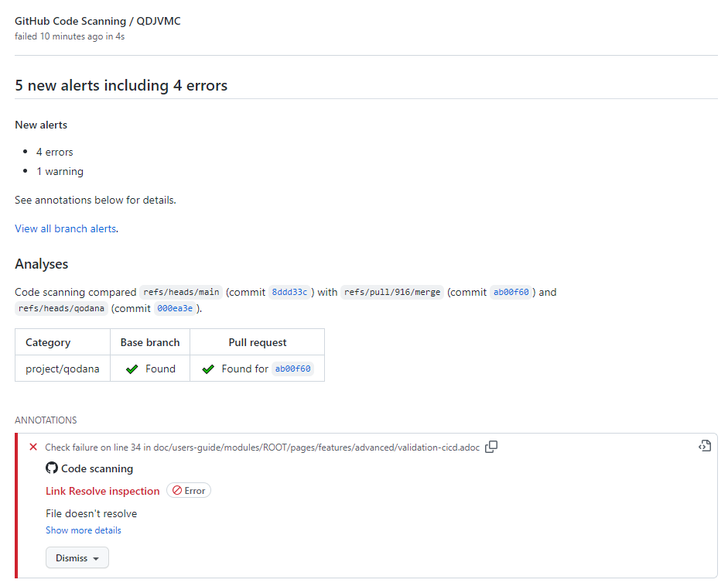Open commit 8ddd33c link
728x583 pixels.
(289, 292)
